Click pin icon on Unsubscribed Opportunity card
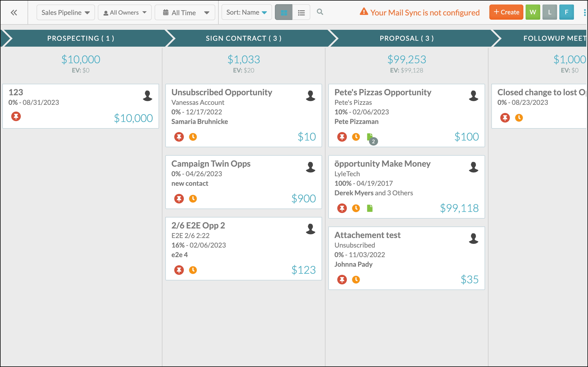588x367 pixels. point(179,137)
